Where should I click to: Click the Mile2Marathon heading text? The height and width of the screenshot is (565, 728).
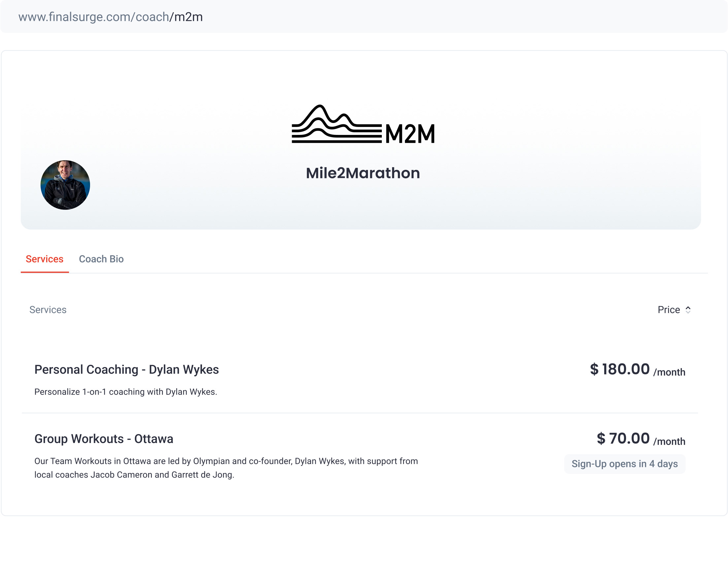(x=363, y=173)
